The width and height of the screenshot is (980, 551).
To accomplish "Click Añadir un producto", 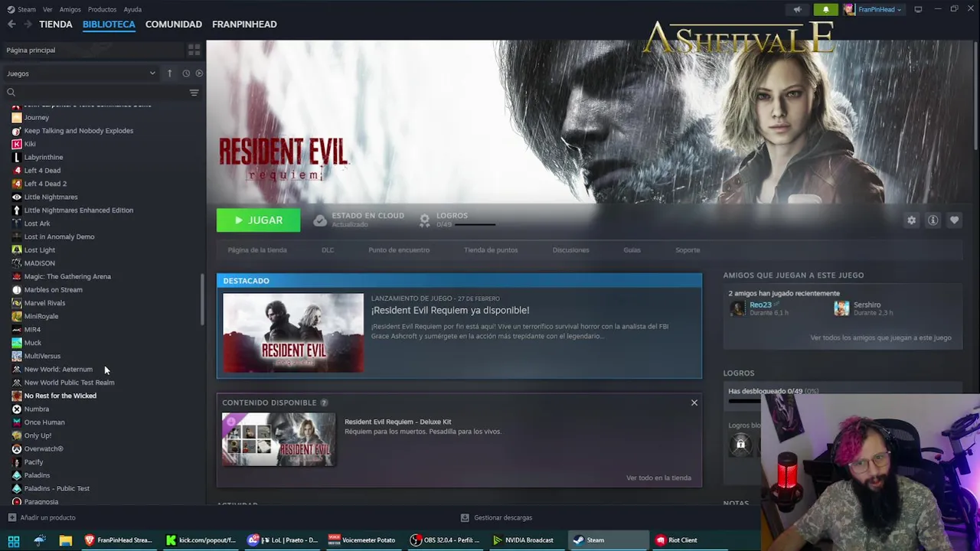I will [41, 518].
